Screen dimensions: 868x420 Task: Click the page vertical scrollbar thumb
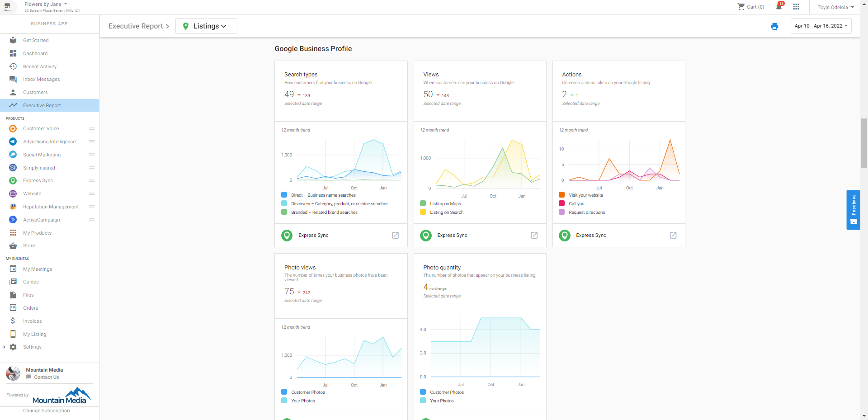click(x=864, y=143)
